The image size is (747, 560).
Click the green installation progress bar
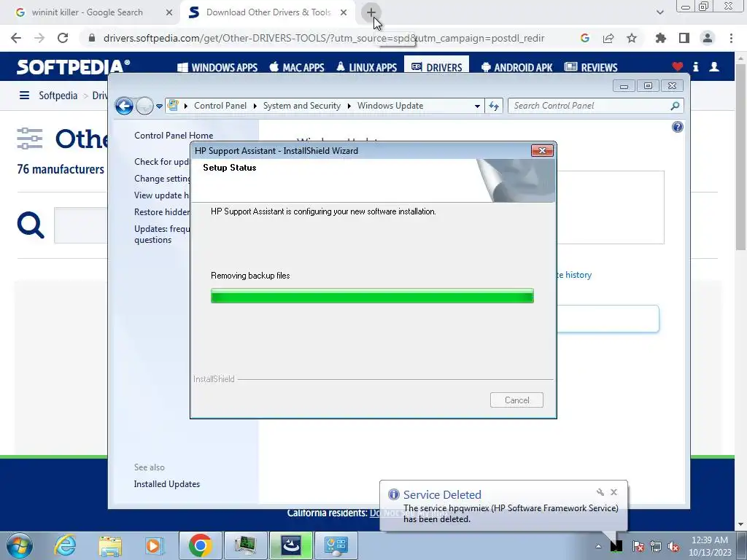click(372, 296)
